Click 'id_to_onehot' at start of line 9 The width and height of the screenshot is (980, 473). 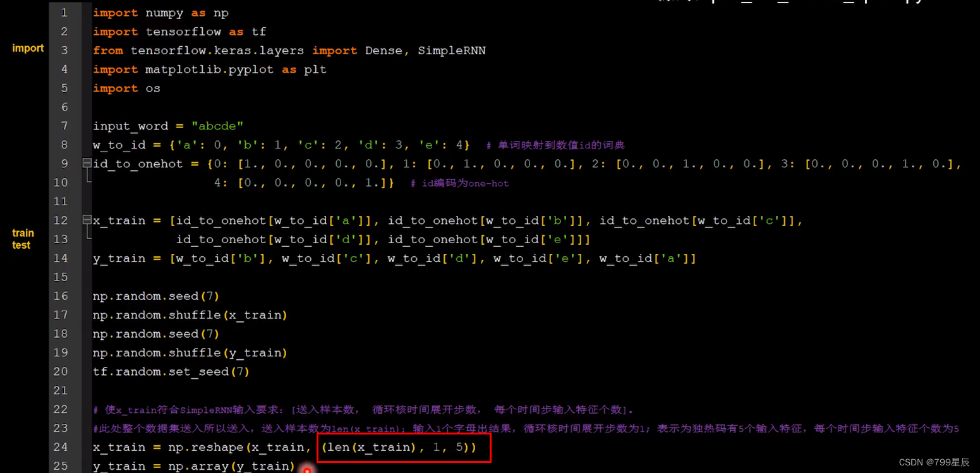pos(138,164)
